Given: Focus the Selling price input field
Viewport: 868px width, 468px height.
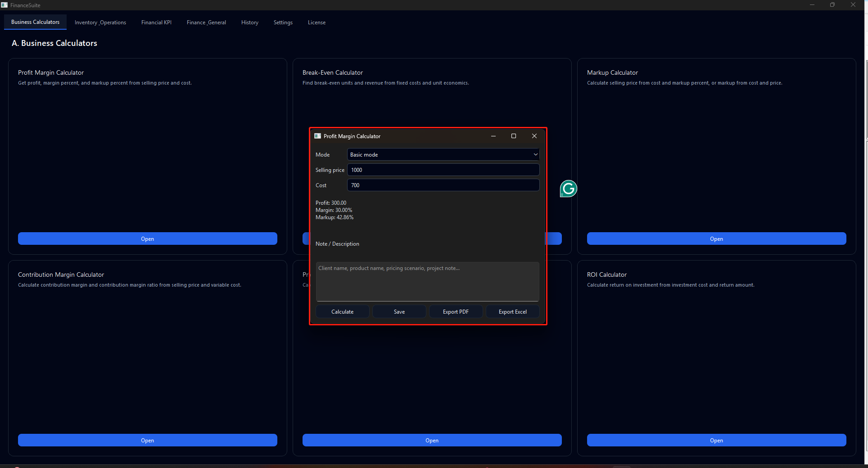Looking at the screenshot, I should pos(443,170).
